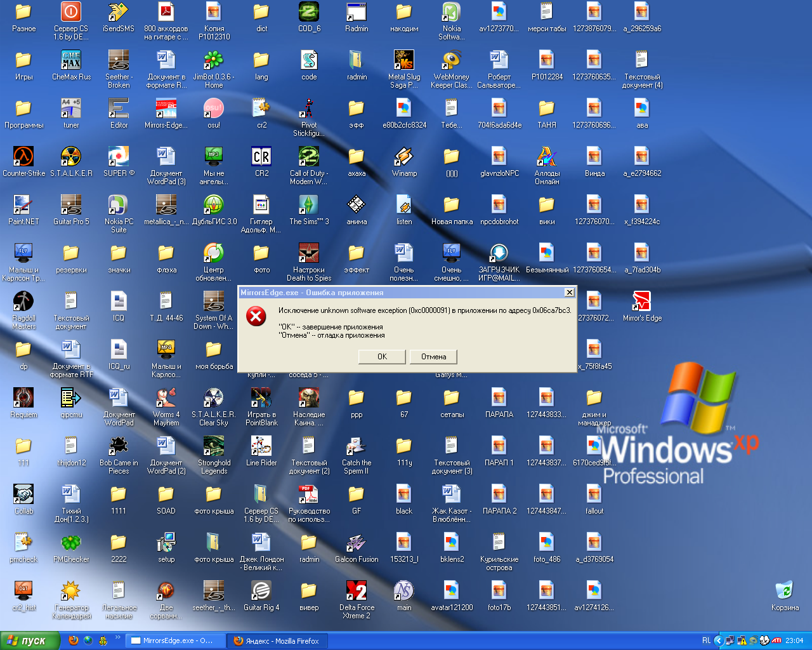Select the Line Rider desktop icon
This screenshot has height=650, width=812.
click(261, 451)
